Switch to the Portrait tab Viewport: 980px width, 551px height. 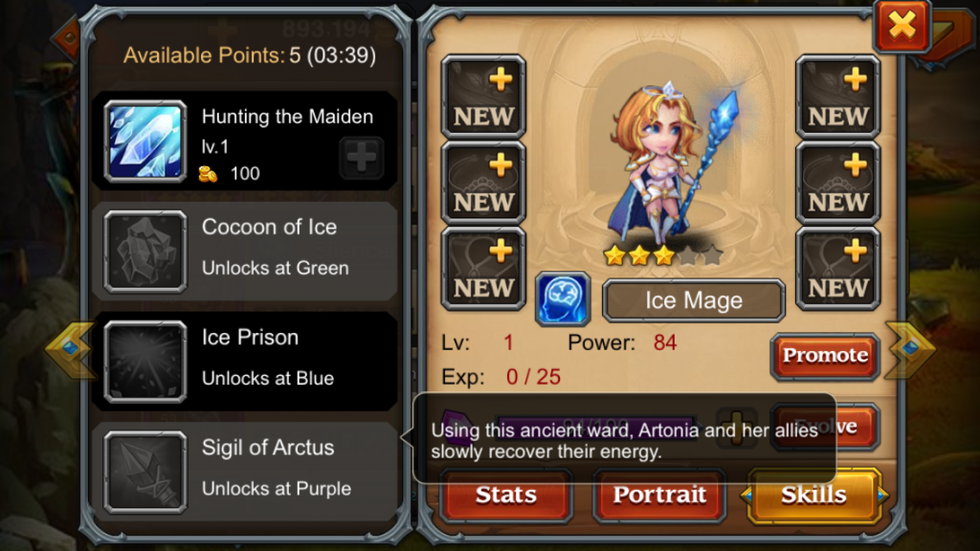[659, 496]
